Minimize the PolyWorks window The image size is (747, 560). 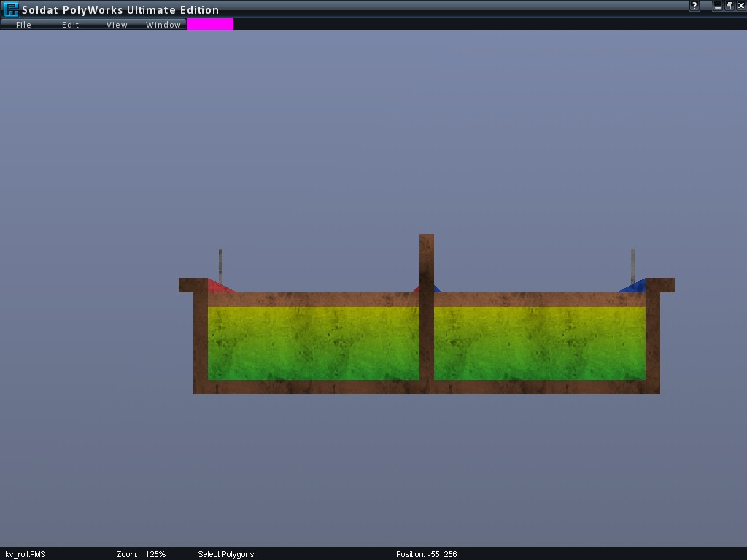click(x=718, y=6)
